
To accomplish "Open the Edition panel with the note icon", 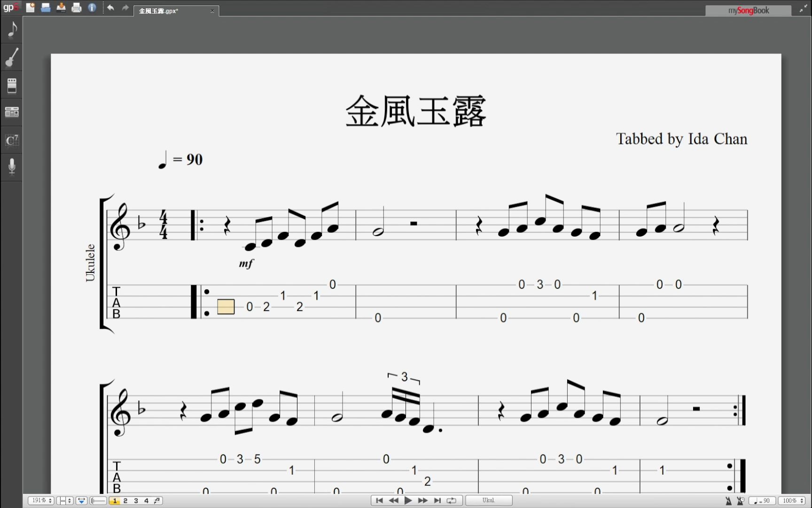I will pyautogui.click(x=12, y=30).
